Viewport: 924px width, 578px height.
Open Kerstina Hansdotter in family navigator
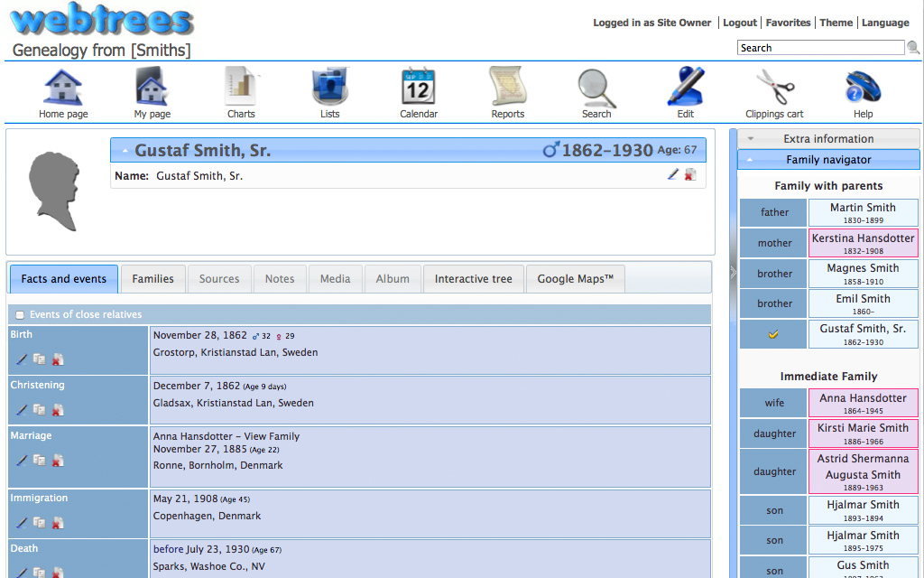point(863,238)
